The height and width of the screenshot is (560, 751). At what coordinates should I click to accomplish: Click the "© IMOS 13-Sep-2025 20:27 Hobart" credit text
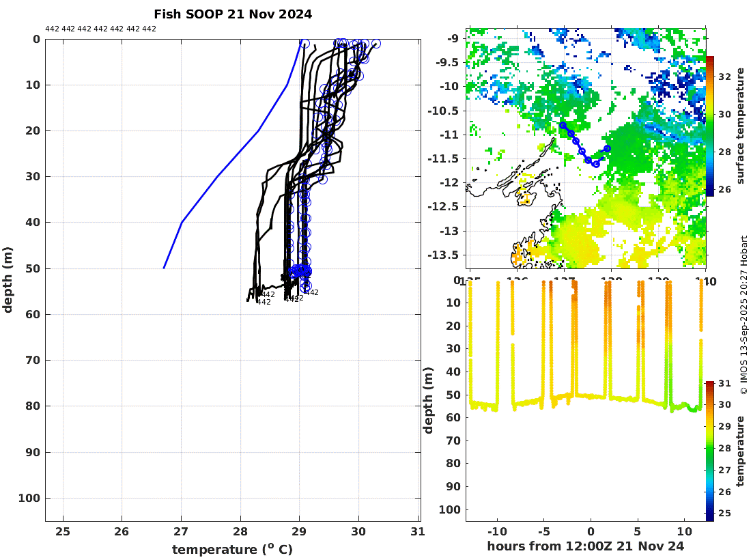point(743,315)
